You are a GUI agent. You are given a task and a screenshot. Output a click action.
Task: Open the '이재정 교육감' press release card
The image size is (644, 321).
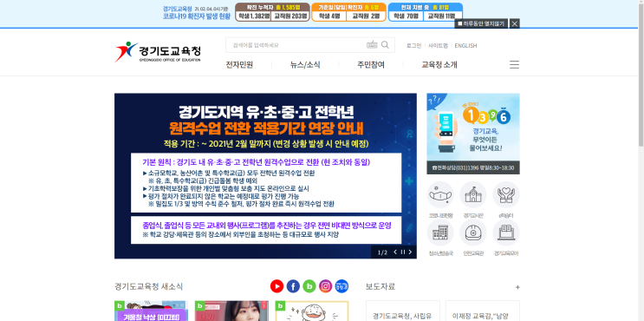[x=483, y=311]
